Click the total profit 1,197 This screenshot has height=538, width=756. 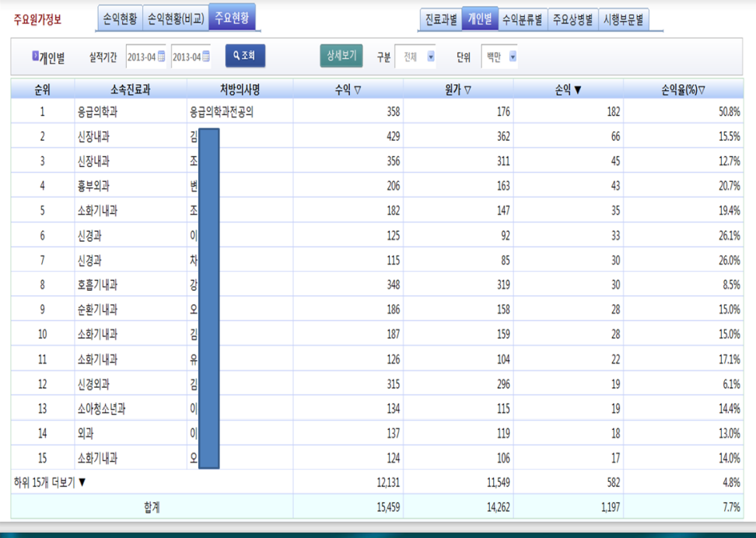[x=610, y=507]
